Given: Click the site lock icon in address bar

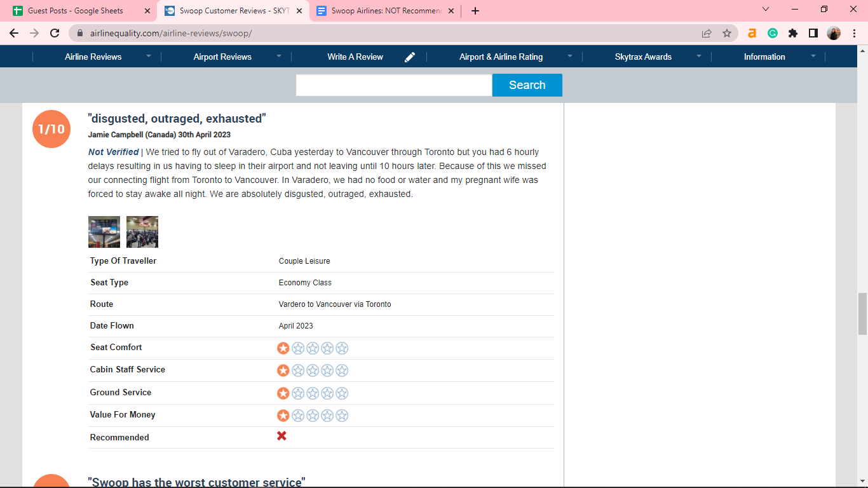Looking at the screenshot, I should [80, 33].
